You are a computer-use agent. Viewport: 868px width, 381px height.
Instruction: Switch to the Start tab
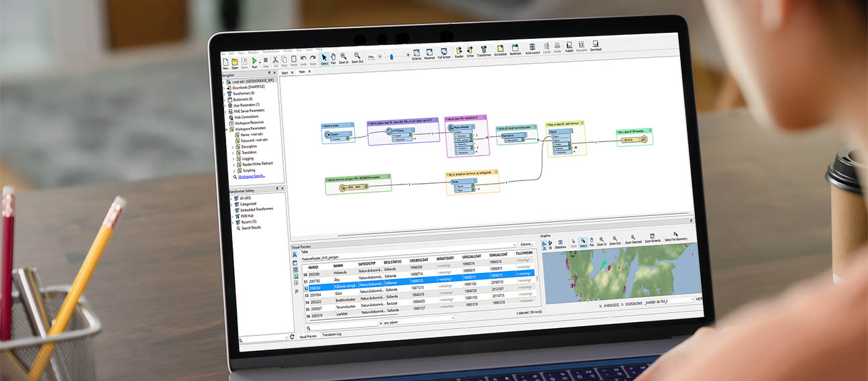[285, 72]
